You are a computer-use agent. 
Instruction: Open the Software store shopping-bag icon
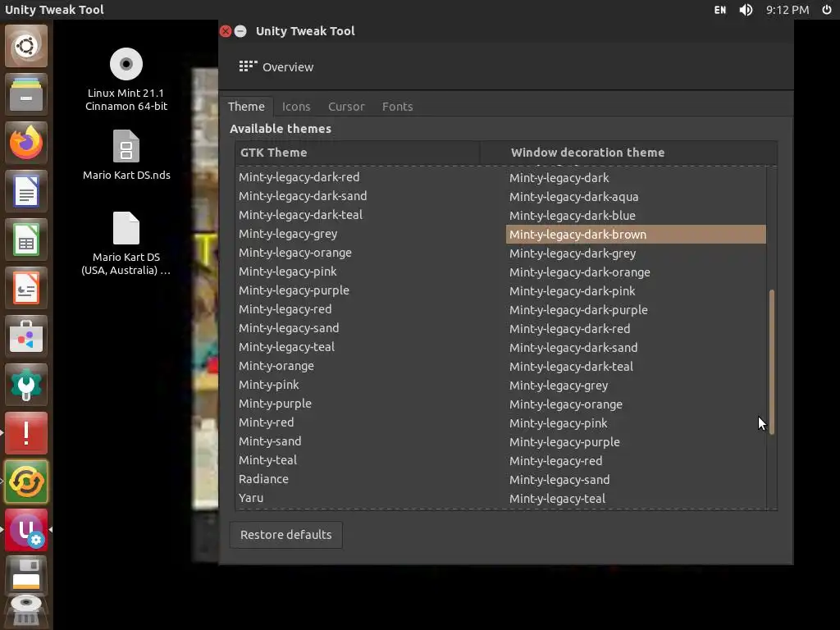click(26, 336)
